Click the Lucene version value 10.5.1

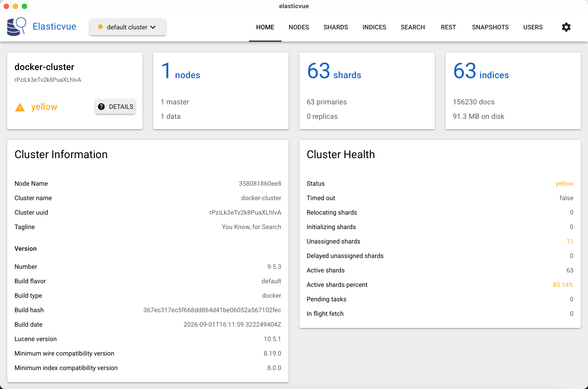coord(272,339)
